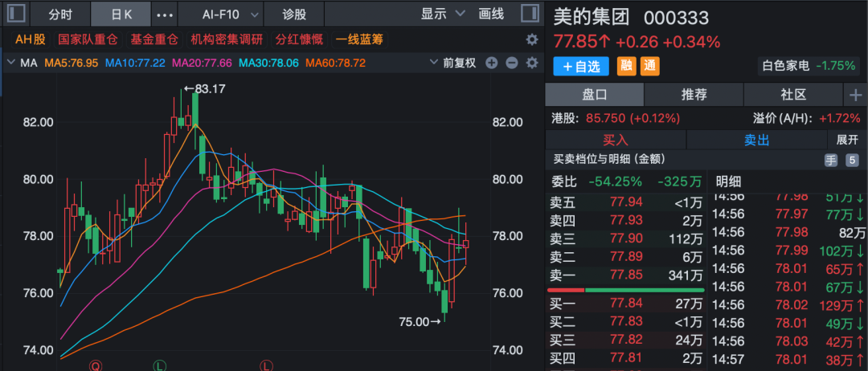Toggle the left sidebar panel icon
Image resolution: width=868 pixels, height=371 pixels.
[x=16, y=14]
